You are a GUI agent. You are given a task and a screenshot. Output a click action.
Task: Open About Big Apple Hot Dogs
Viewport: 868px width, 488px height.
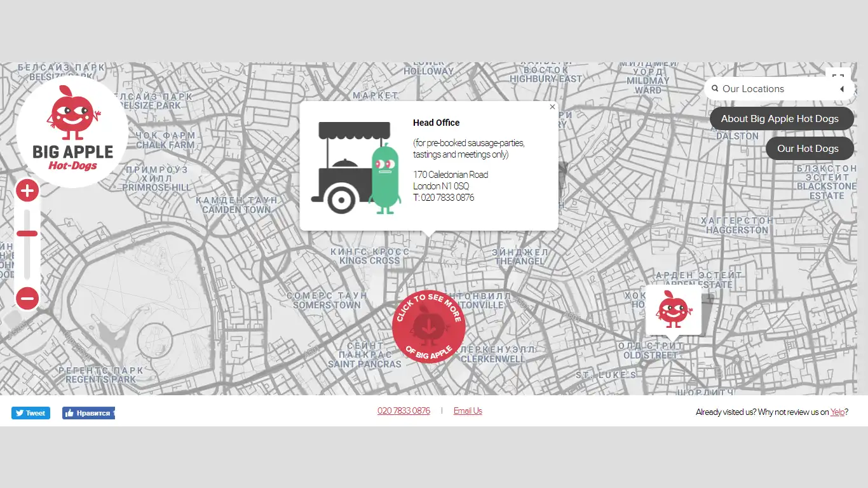(782, 119)
